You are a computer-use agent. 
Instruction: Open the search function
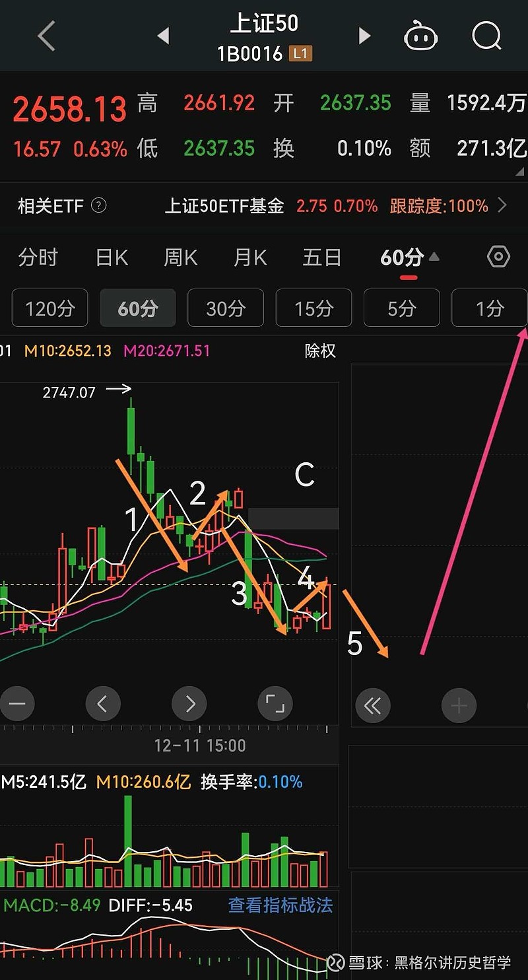[x=486, y=36]
